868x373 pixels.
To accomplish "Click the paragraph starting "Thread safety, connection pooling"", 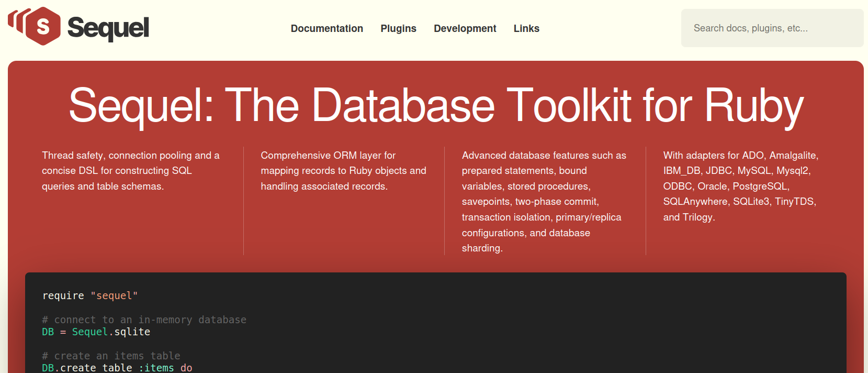I will tap(131, 171).
